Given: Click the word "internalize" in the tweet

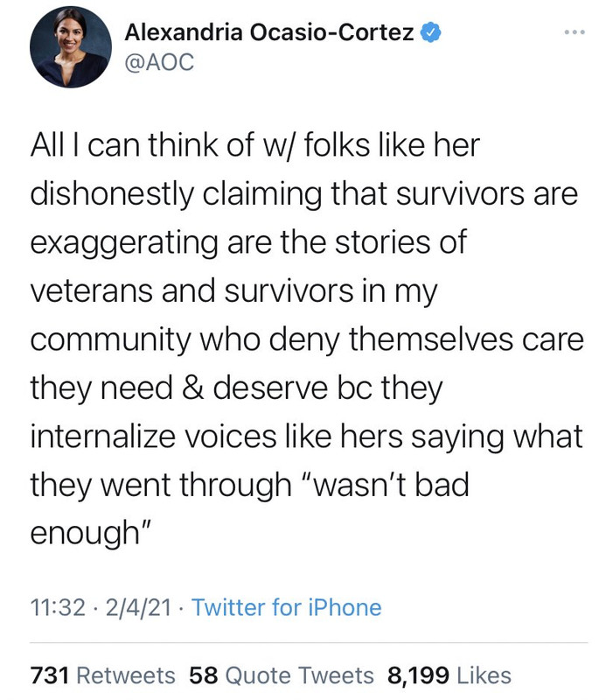Looking at the screenshot, I should click(102, 437).
